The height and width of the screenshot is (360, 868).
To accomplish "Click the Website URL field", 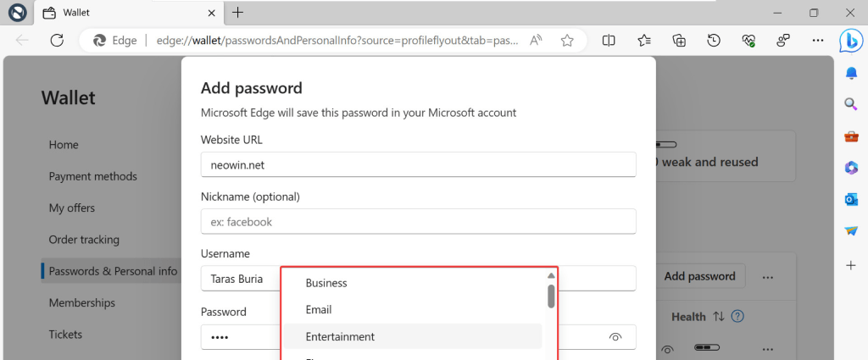I will [x=418, y=165].
